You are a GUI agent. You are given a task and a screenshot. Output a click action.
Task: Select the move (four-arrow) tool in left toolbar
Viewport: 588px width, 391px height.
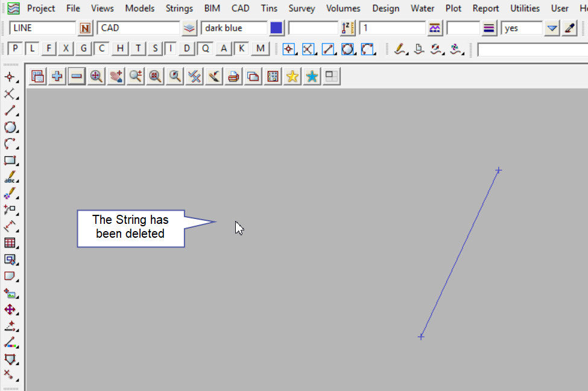[10, 309]
